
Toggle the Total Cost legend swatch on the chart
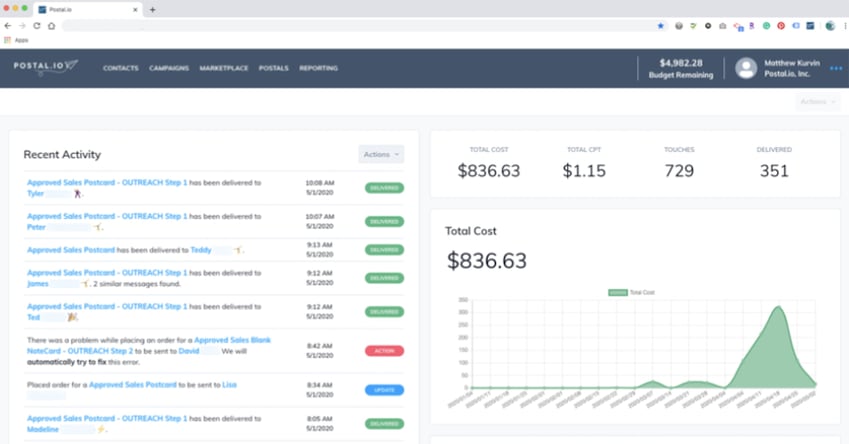(x=618, y=292)
